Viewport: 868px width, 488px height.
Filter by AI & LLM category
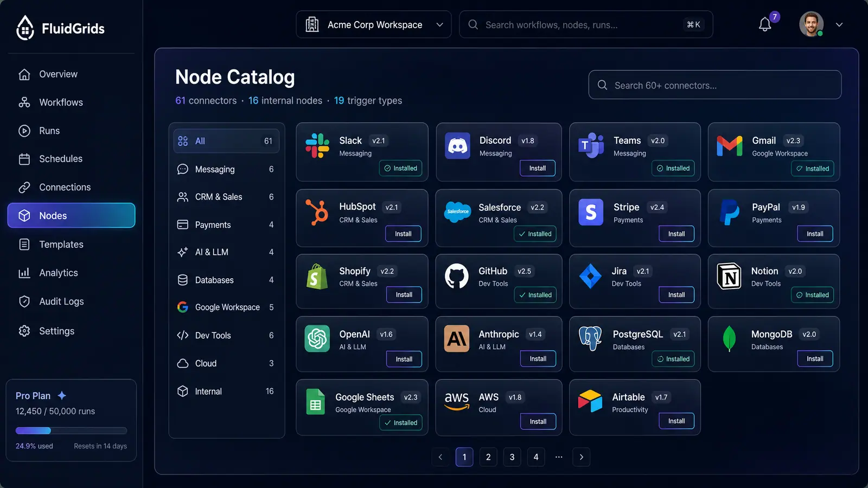[226, 252]
